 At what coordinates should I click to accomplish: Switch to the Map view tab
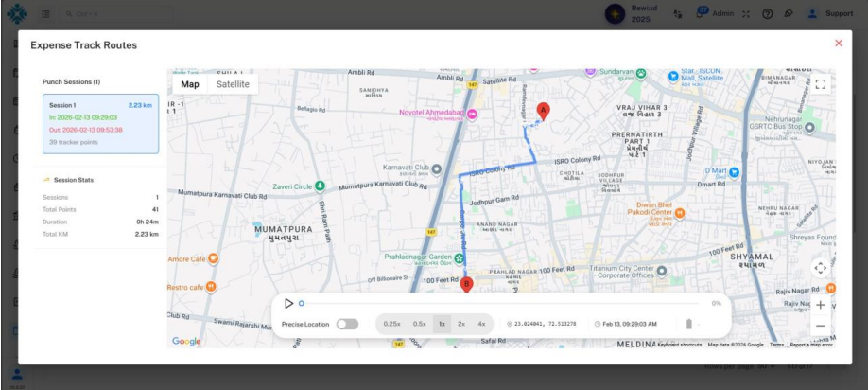click(x=190, y=84)
